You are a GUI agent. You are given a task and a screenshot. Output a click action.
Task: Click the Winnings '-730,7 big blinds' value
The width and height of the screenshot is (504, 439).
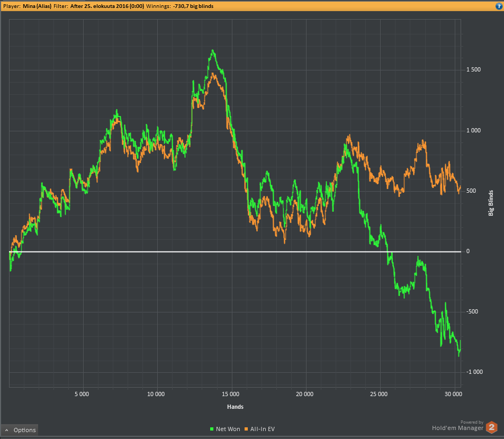click(193, 6)
